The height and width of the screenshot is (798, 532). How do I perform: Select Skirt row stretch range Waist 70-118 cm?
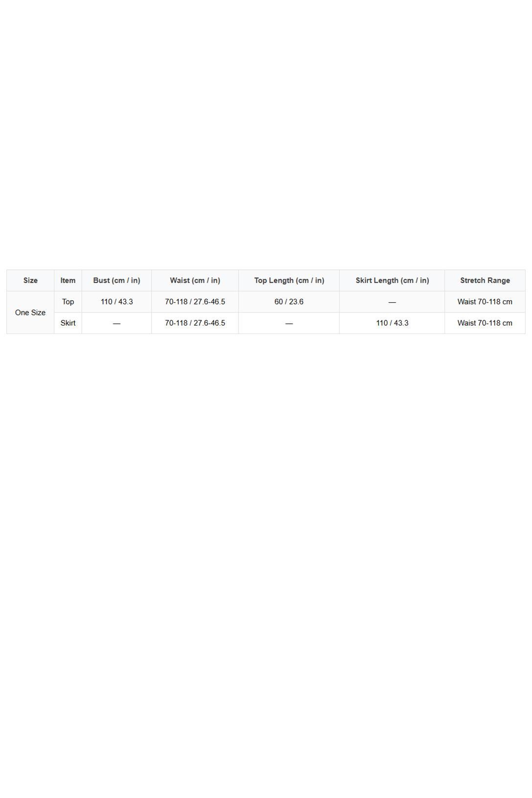(485, 323)
